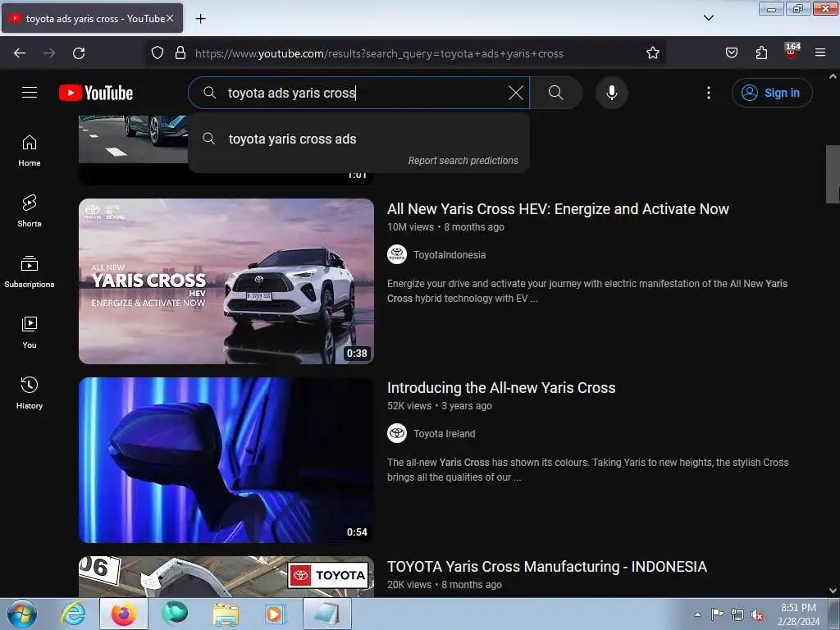Open Shorts in the sidebar
Viewport: 840px width, 630px height.
point(30,211)
